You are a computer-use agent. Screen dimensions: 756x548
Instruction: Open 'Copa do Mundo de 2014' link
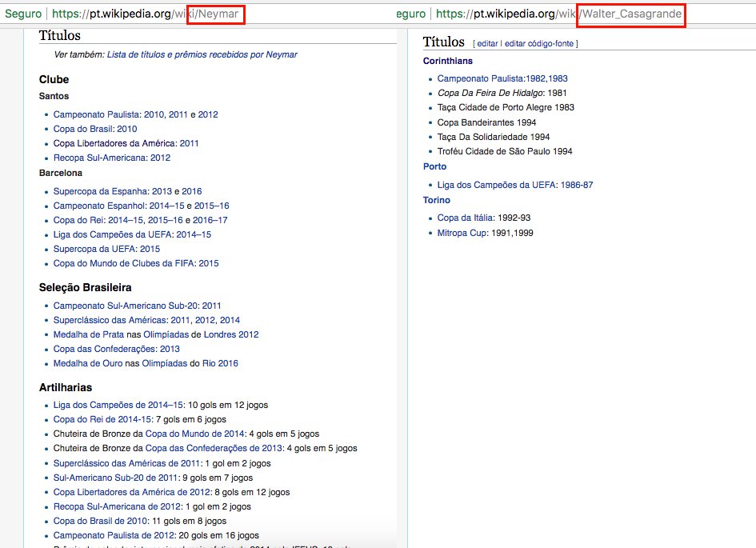click(x=194, y=434)
